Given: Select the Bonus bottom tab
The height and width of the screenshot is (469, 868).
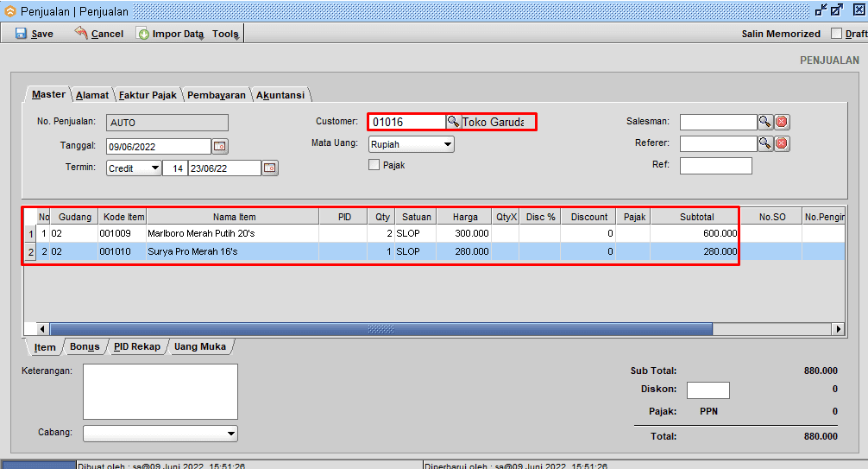Looking at the screenshot, I should click(85, 346).
